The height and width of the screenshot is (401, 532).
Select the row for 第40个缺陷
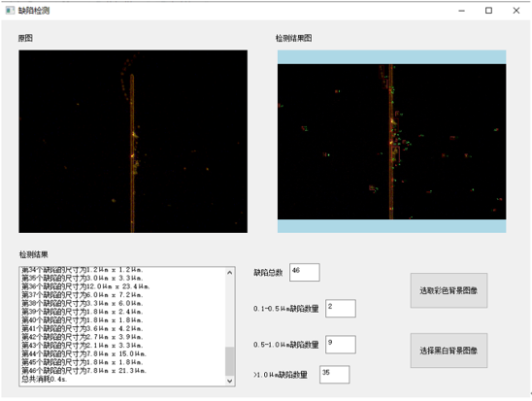tap(83, 320)
